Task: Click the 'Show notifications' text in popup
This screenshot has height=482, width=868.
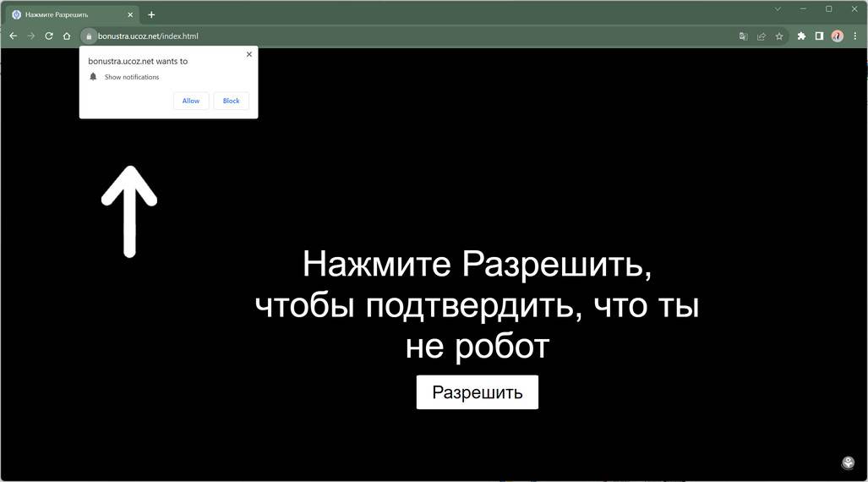Action: click(x=132, y=77)
